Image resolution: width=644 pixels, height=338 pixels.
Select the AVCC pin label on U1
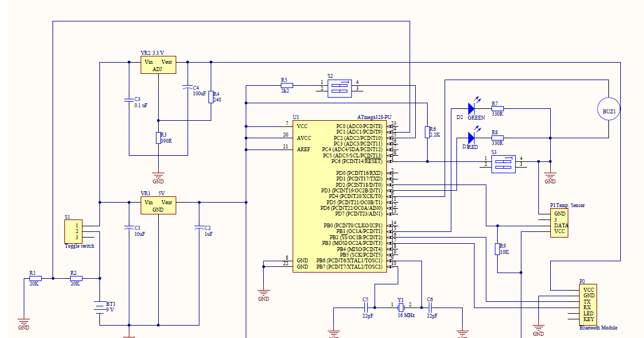tap(304, 138)
